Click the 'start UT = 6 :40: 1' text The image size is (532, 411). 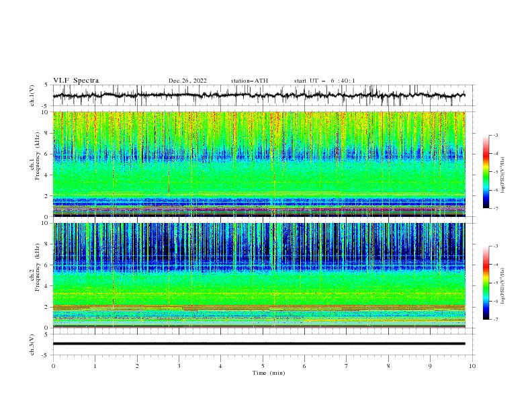click(324, 81)
